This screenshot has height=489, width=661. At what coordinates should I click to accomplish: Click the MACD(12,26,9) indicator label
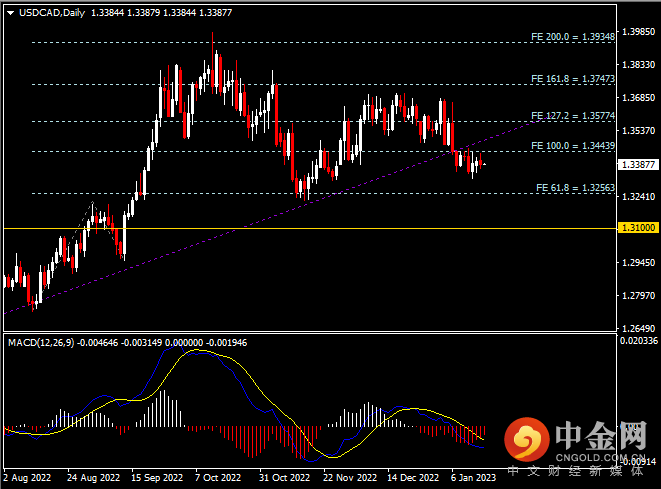45,343
